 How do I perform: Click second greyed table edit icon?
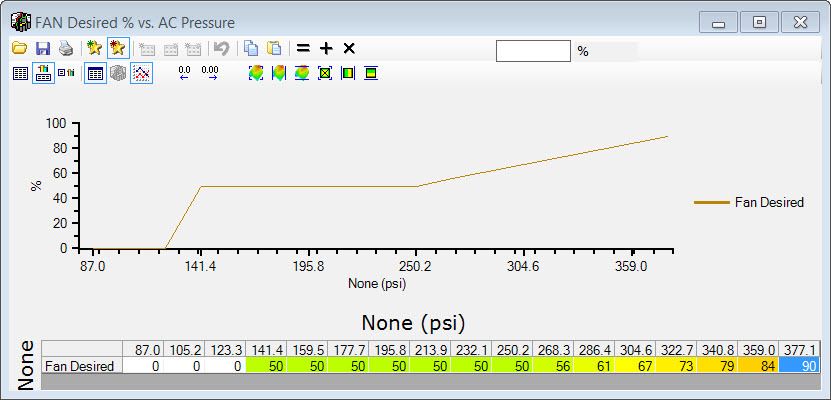point(170,49)
